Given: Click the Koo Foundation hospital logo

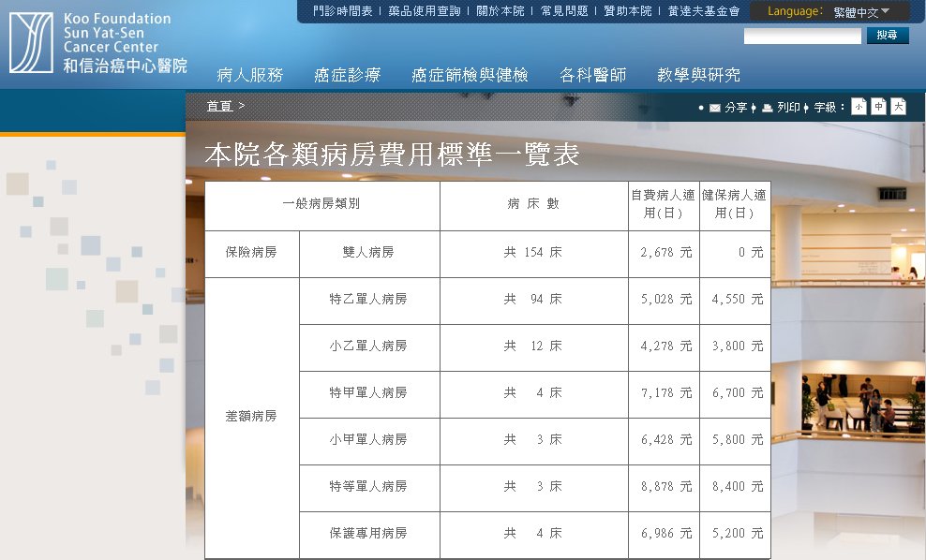Looking at the screenshot, I should point(98,43).
